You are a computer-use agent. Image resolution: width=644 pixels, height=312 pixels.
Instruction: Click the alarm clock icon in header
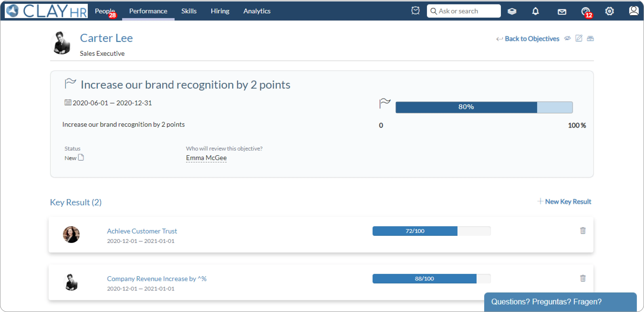pos(415,11)
